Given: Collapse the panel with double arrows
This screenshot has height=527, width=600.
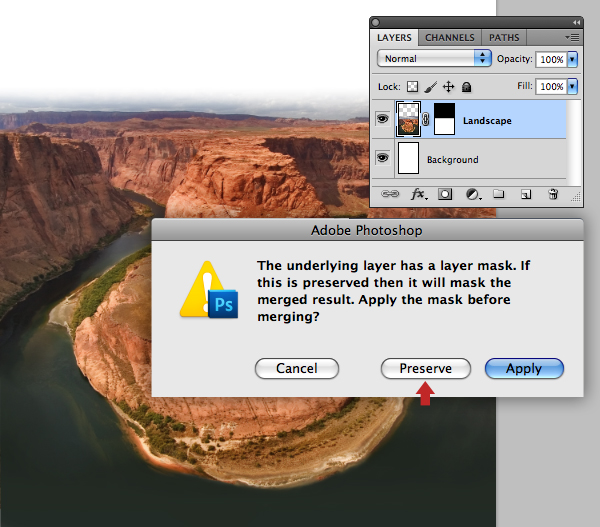Looking at the screenshot, I should 576,23.
